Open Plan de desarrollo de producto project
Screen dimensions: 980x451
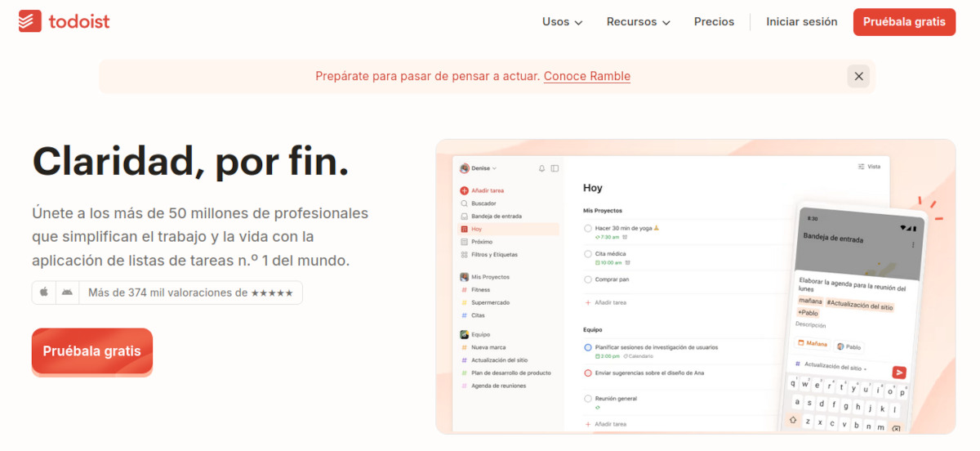pyautogui.click(x=506, y=373)
